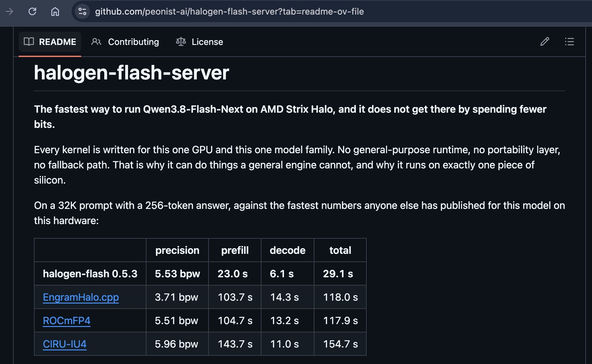Click the scales icon beside License
The height and width of the screenshot is (364, 592).
click(x=181, y=41)
